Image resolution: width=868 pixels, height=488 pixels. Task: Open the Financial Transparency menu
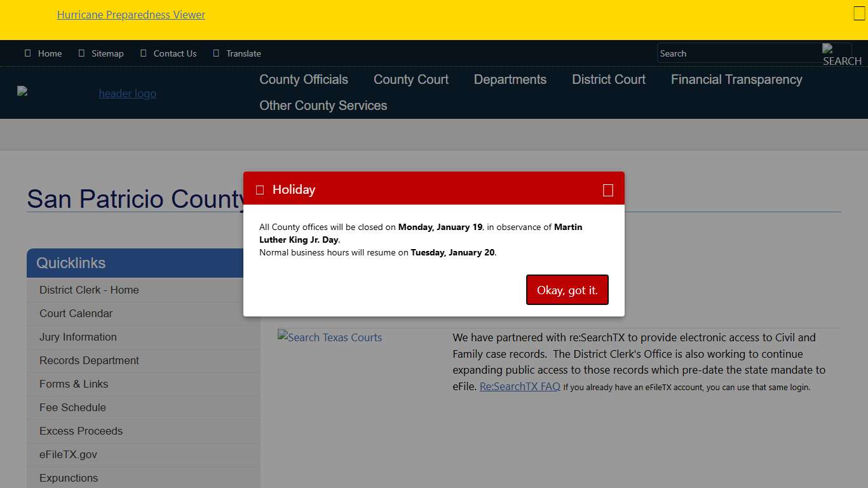pyautogui.click(x=736, y=79)
